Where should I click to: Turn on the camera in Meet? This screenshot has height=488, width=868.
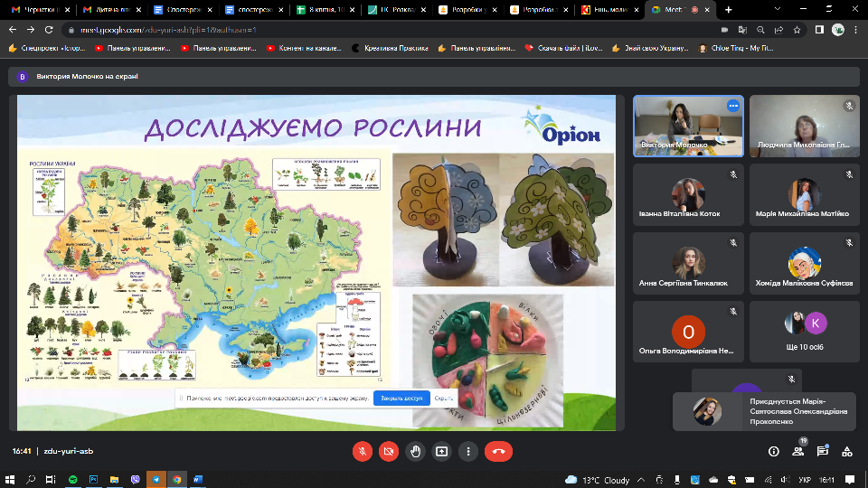point(388,451)
